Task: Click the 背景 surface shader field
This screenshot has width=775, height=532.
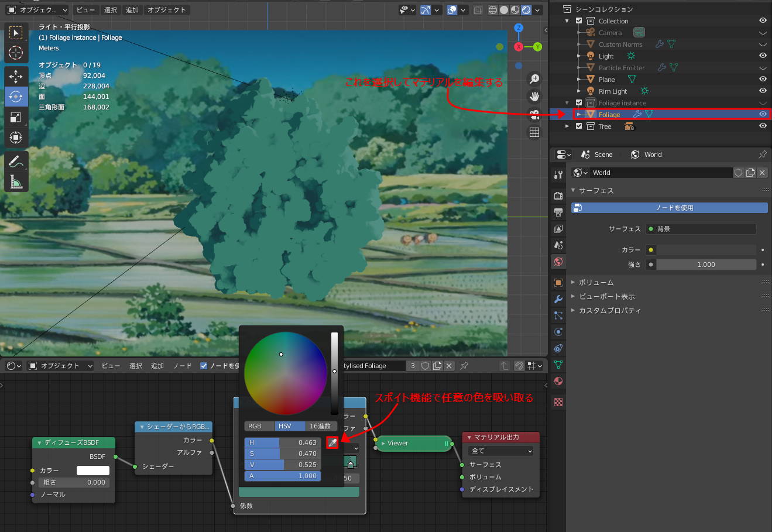Action: tap(701, 229)
